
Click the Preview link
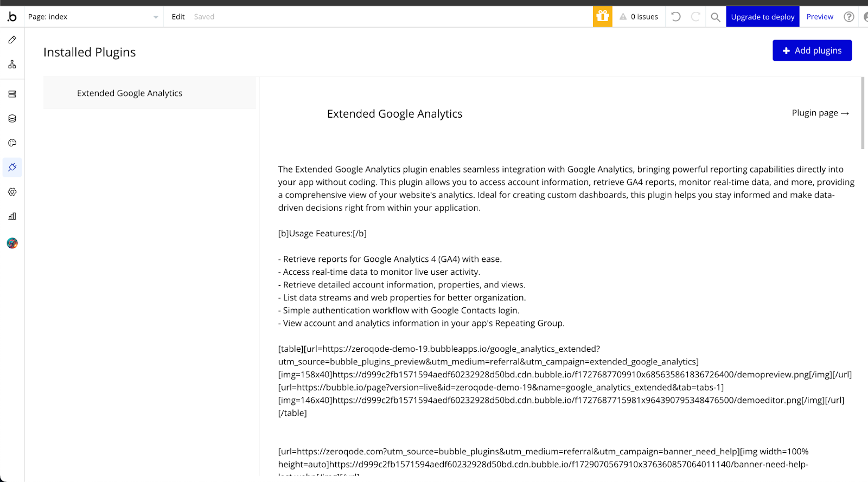[x=820, y=17]
